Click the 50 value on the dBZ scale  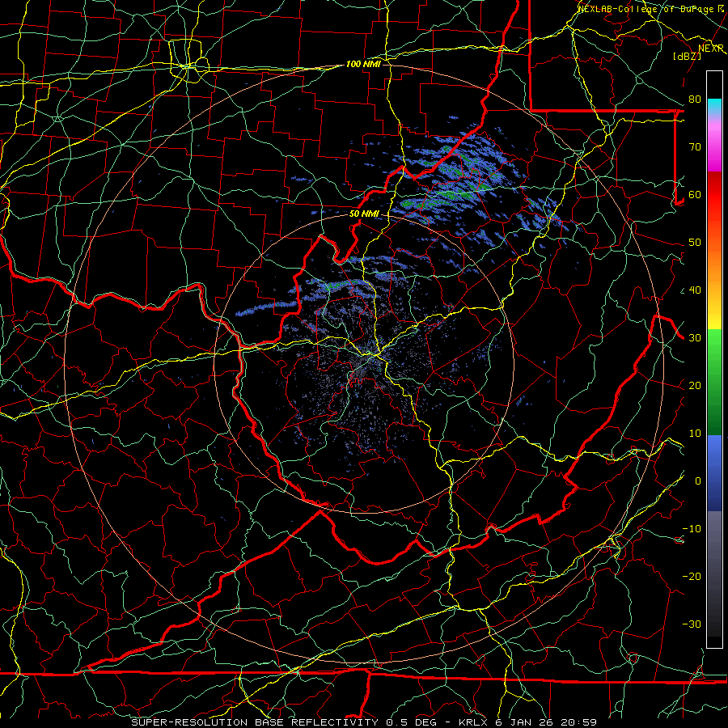(695, 243)
